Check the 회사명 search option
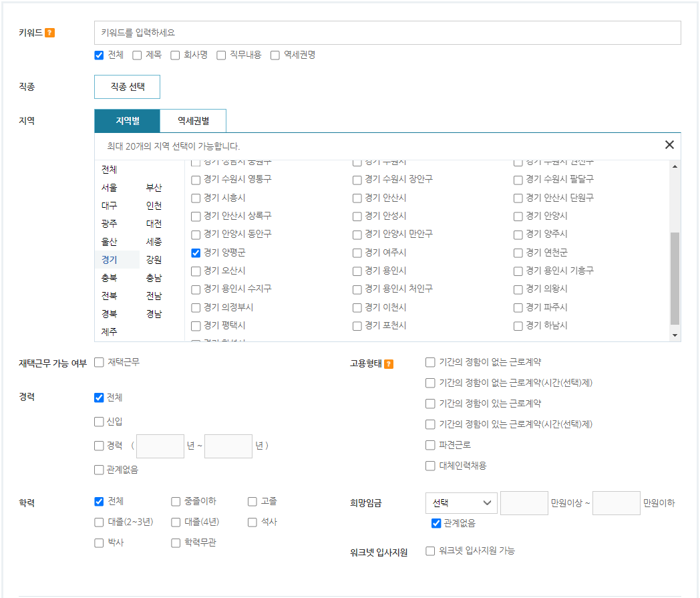Viewport: 700px width, 598px height. coord(175,55)
